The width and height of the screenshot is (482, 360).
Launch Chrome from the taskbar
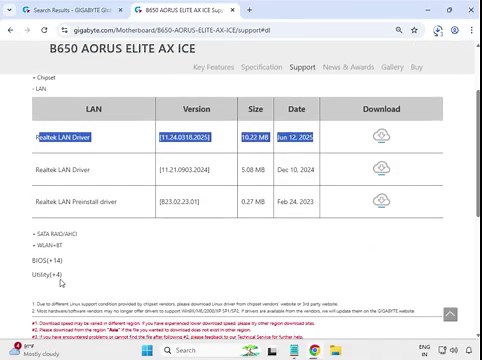[x=315, y=350]
